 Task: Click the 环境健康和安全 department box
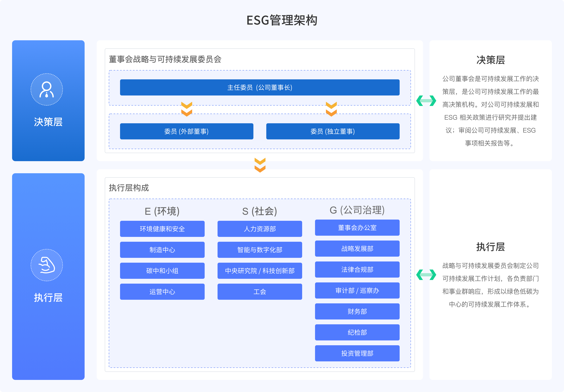coord(162,229)
